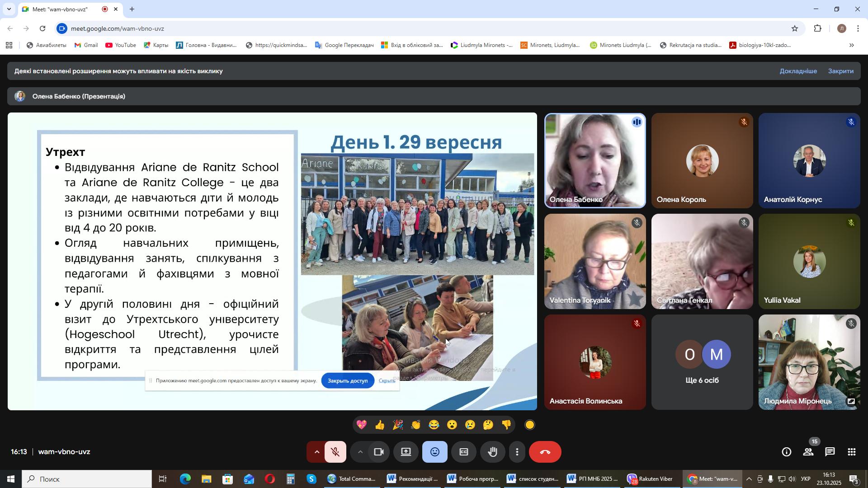
Task: Toggle captions with the CC icon
Action: click(464, 452)
